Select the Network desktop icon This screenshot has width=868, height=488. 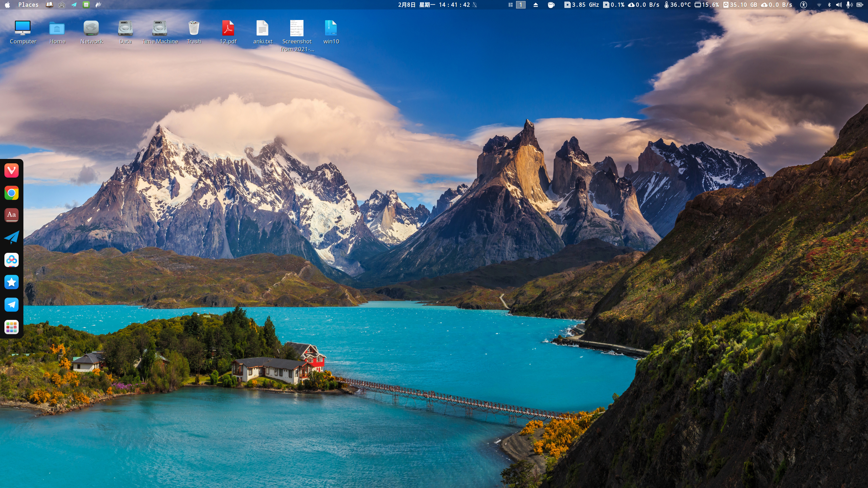92,32
